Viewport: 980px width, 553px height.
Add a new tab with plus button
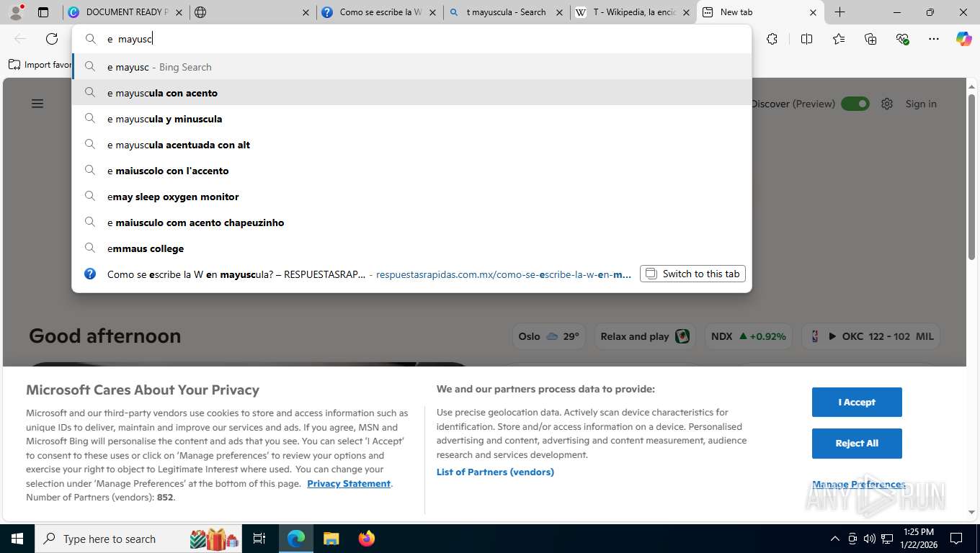[839, 12]
